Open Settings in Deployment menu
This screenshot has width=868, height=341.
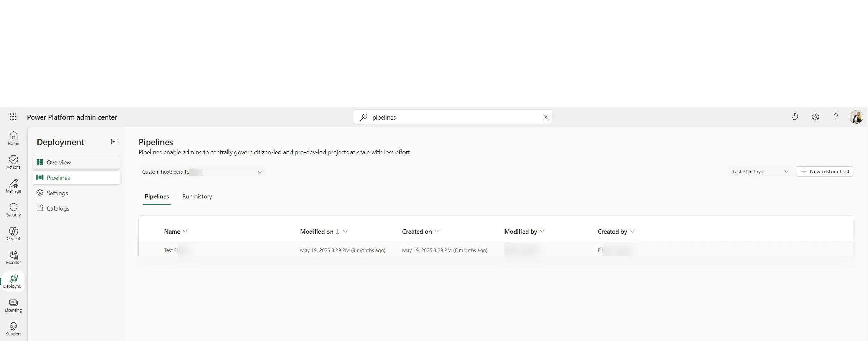pos(76,193)
